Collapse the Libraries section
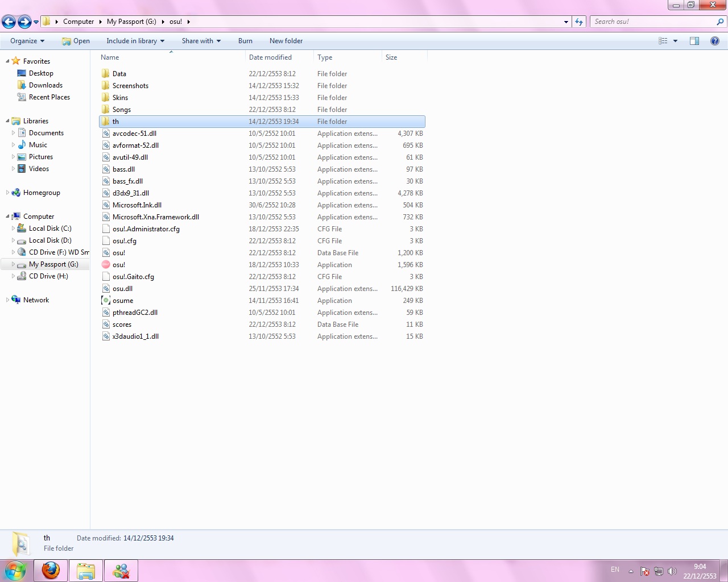The image size is (728, 582). 7,121
